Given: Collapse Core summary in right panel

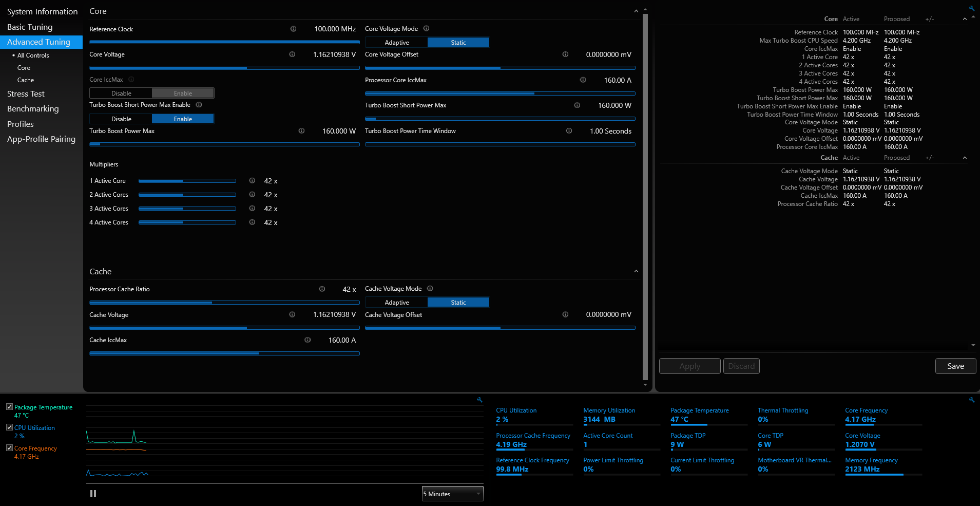Looking at the screenshot, I should click(x=965, y=19).
